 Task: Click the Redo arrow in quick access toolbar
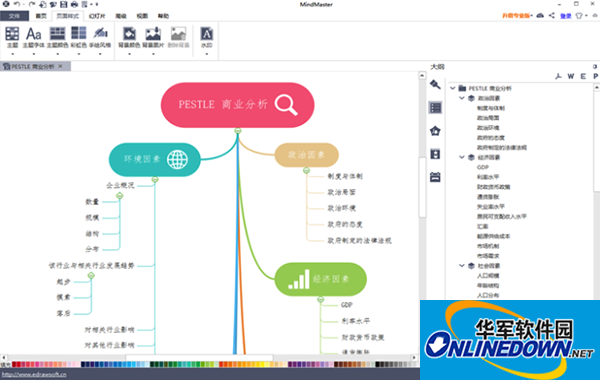31,4
